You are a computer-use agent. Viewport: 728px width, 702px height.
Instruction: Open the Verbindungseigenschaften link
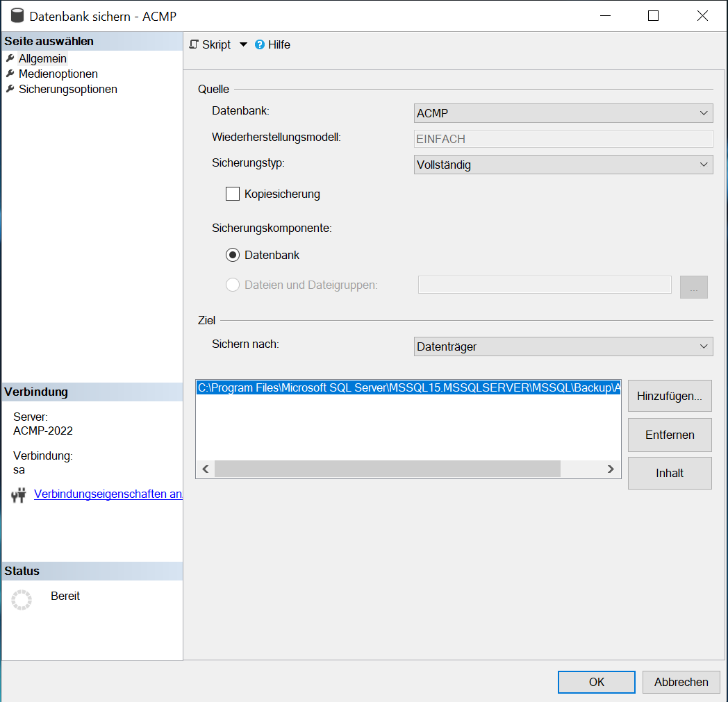pyautogui.click(x=108, y=494)
